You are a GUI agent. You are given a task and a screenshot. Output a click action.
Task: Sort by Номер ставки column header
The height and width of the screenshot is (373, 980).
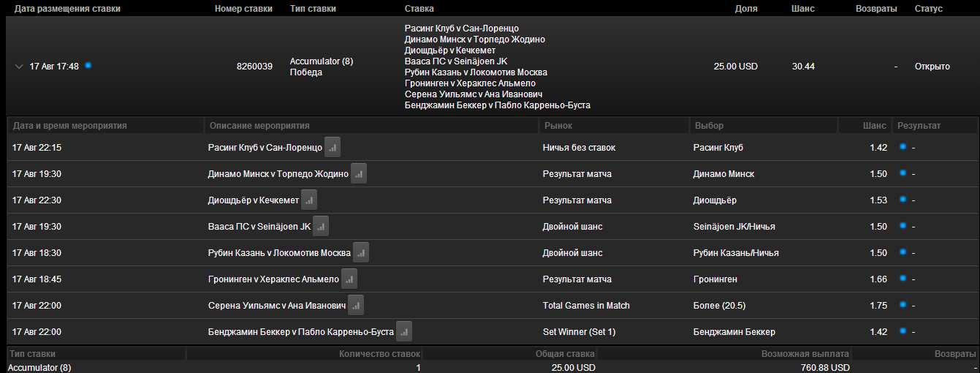coord(243,9)
